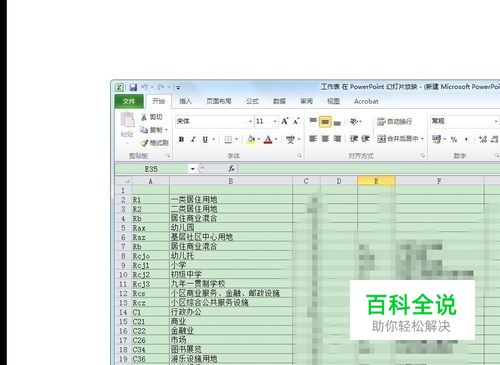Toggle Italic formatting
This screenshot has width=500, height=365.
coord(193,139)
